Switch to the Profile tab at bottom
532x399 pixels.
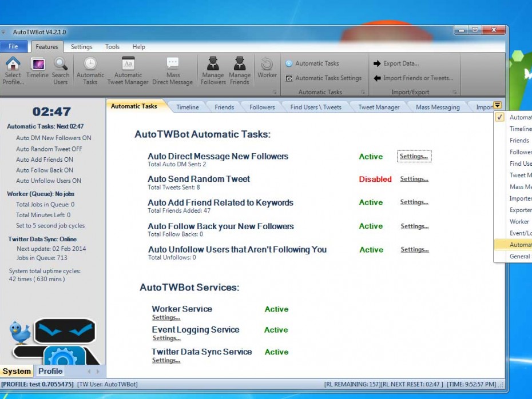[50, 371]
